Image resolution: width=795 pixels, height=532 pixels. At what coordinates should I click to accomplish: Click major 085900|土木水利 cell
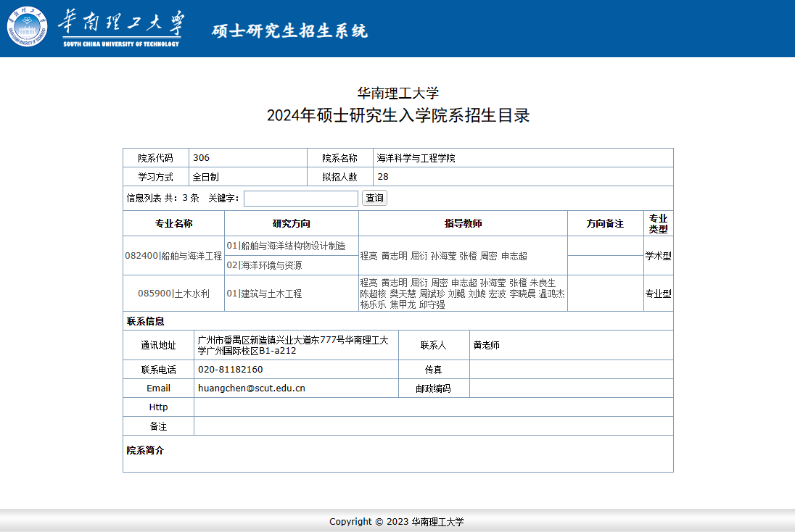click(174, 294)
